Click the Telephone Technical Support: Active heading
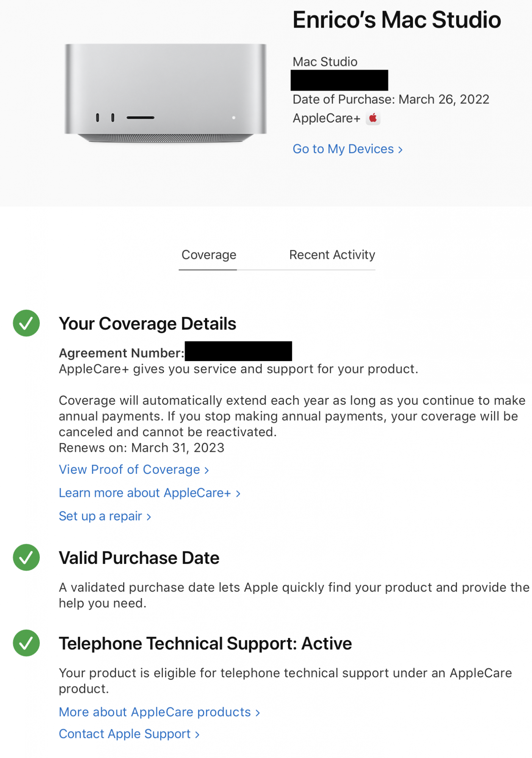This screenshot has width=532, height=758. pyautogui.click(x=205, y=644)
